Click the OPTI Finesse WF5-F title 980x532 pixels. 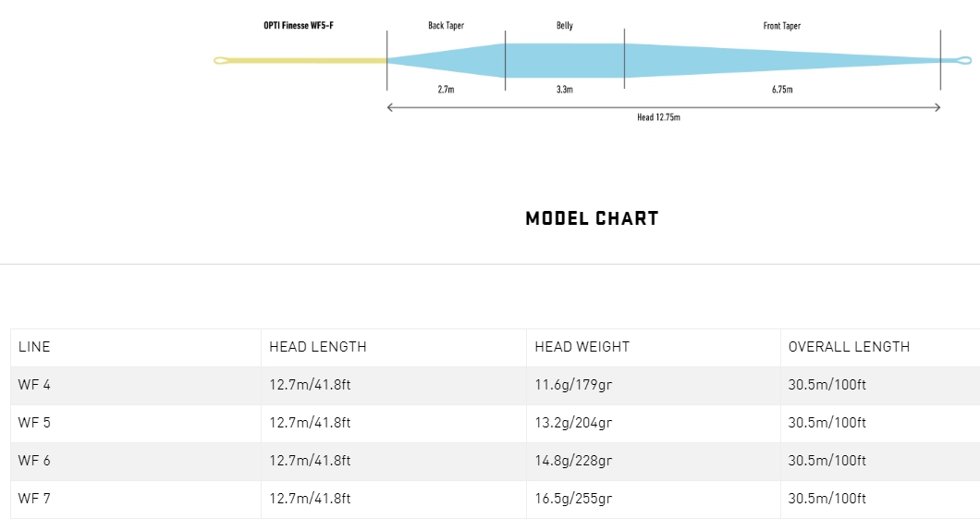[x=299, y=26]
